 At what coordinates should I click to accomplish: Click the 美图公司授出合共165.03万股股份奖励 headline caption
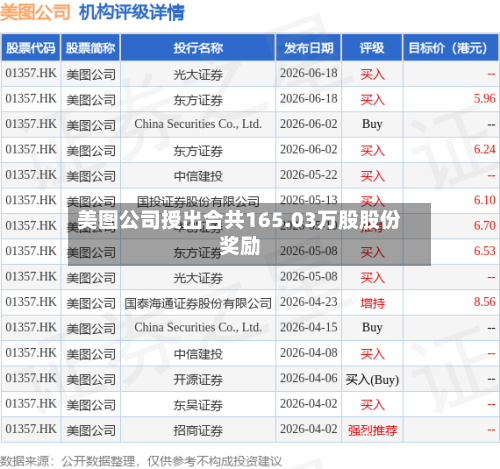tap(239, 233)
